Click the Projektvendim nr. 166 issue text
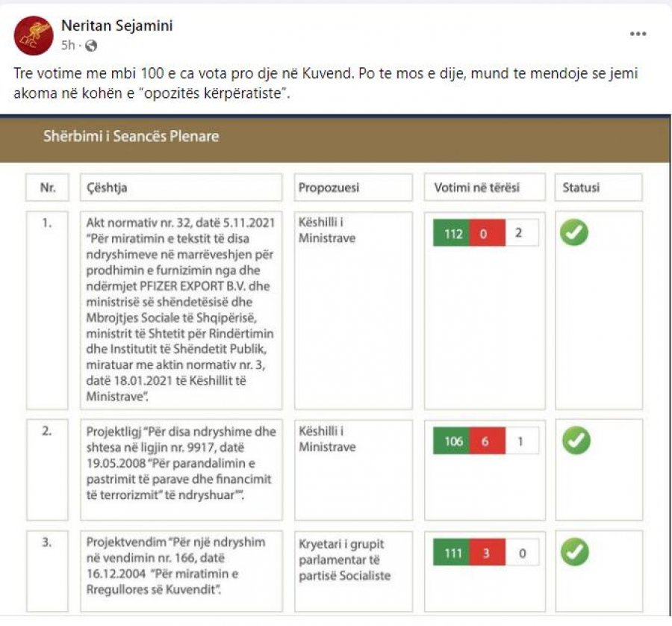This screenshot has width=672, height=626. pyautogui.click(x=175, y=565)
